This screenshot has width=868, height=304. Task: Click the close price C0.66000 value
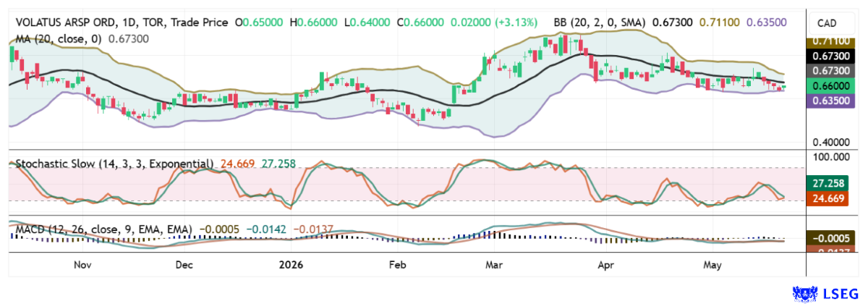pyautogui.click(x=420, y=23)
